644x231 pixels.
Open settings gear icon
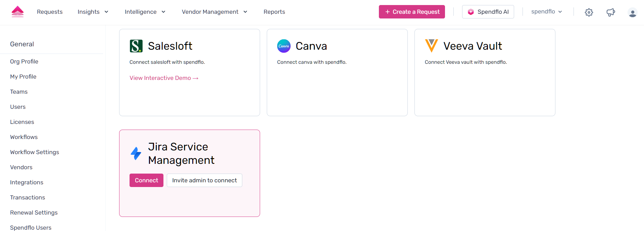[x=589, y=12]
